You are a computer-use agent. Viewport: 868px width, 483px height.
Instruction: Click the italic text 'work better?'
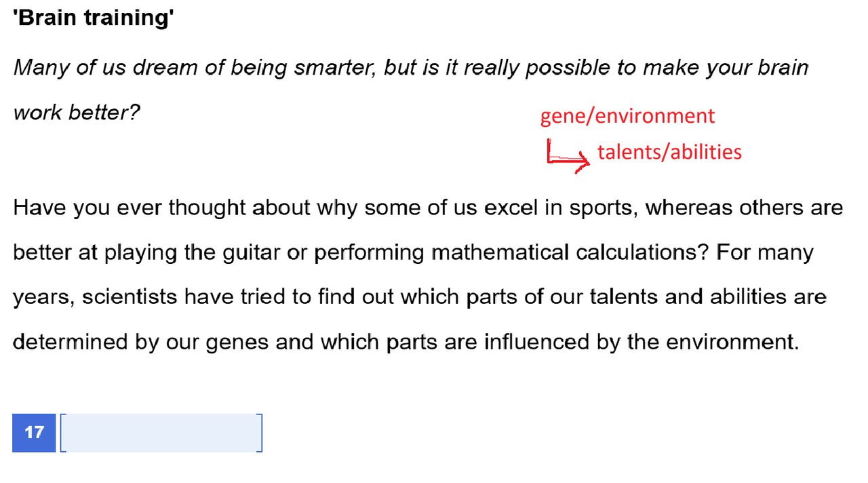[77, 112]
